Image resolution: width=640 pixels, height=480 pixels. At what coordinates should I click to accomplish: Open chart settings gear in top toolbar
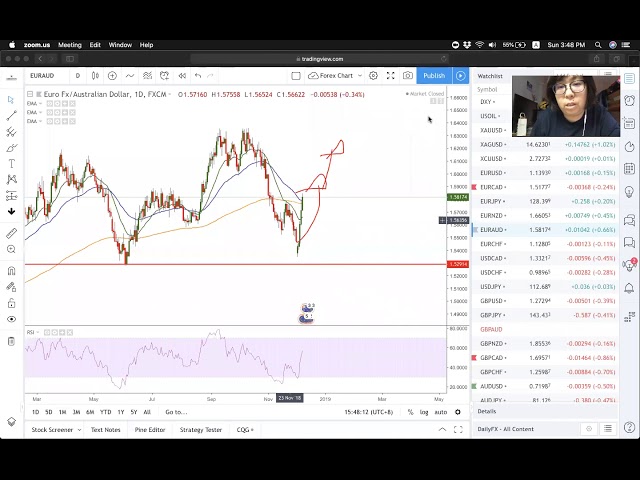point(373,76)
